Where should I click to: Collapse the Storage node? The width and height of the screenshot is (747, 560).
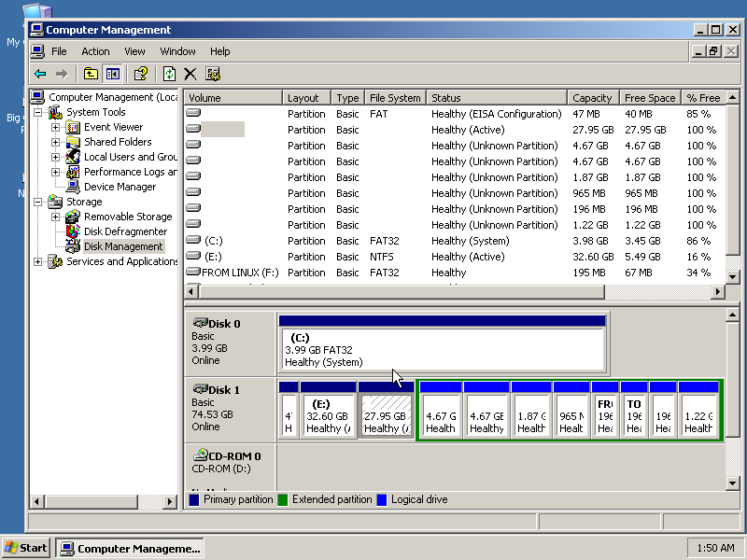pyautogui.click(x=37, y=202)
